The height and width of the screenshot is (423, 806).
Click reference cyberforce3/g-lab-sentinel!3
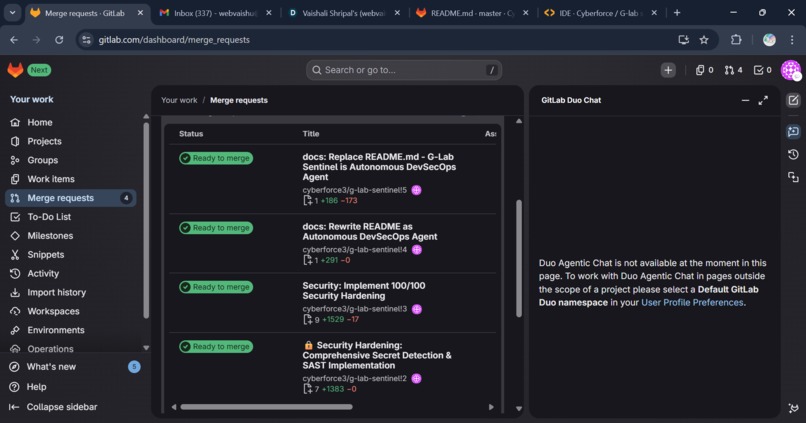355,309
